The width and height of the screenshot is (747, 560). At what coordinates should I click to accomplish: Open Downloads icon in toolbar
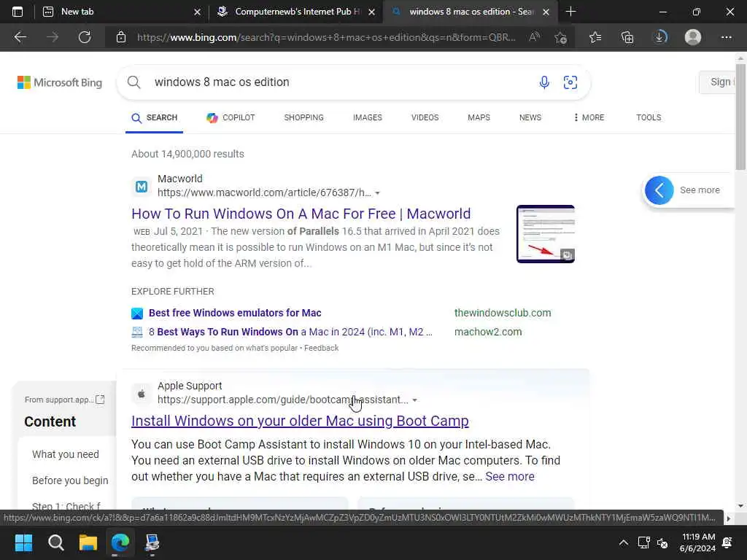click(659, 37)
